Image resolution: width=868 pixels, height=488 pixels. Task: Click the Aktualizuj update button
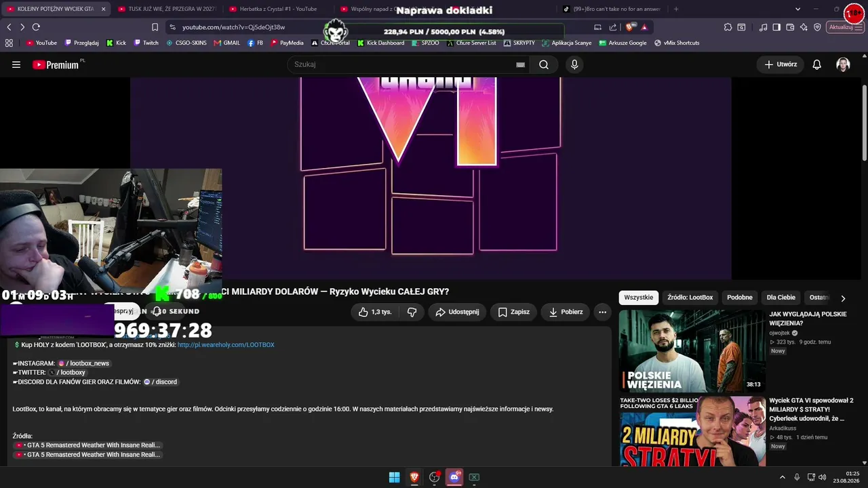tap(846, 27)
